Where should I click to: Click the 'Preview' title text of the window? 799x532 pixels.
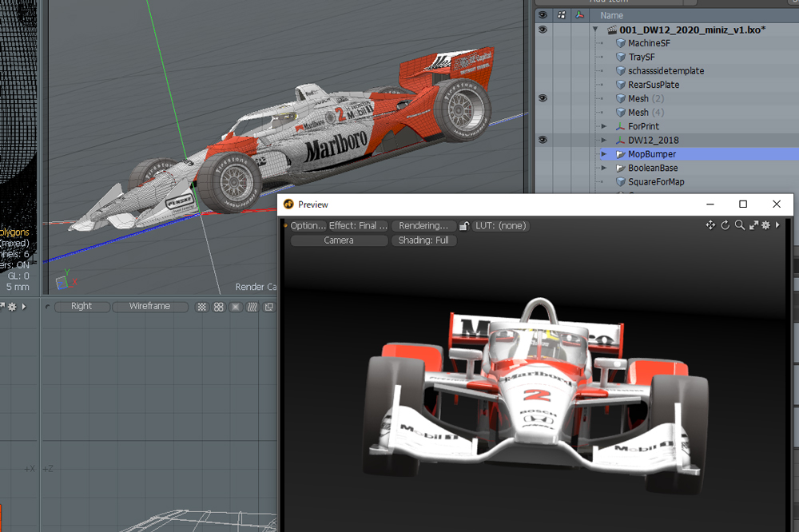click(x=313, y=204)
